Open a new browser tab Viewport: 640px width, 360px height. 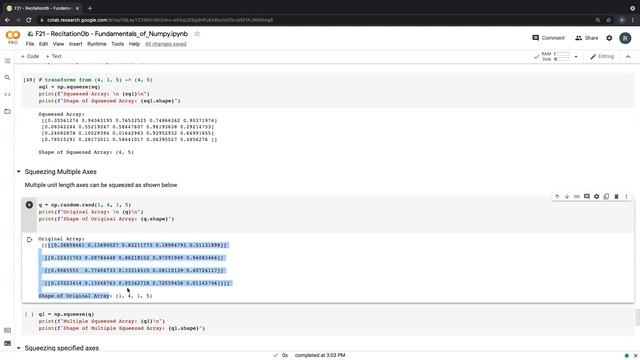[x=90, y=8]
